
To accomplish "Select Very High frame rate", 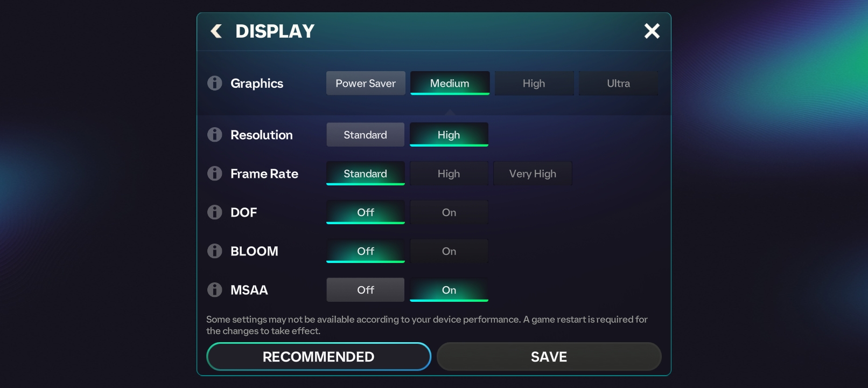I will coord(533,174).
